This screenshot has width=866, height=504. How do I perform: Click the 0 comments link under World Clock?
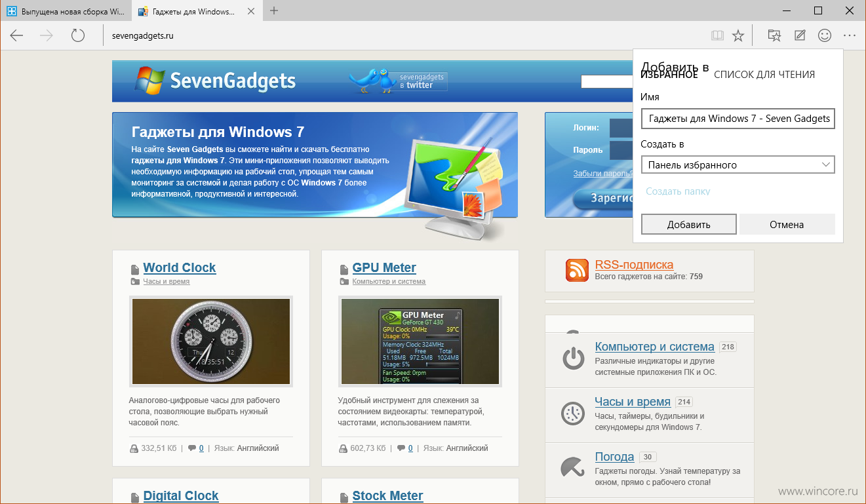[x=201, y=448]
